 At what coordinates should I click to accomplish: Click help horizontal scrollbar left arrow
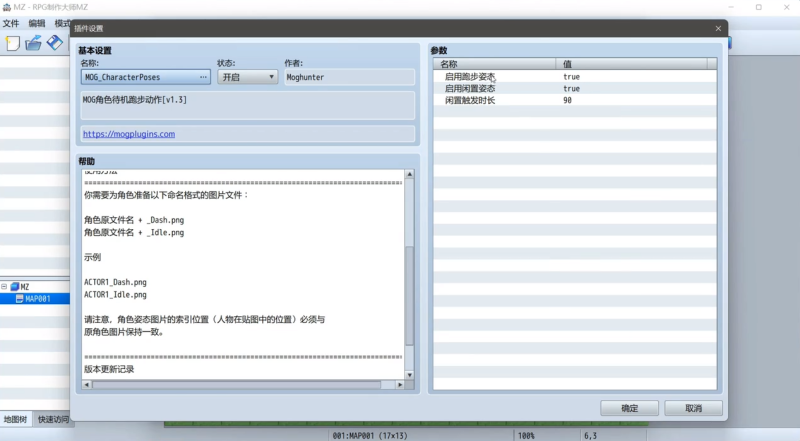click(87, 384)
